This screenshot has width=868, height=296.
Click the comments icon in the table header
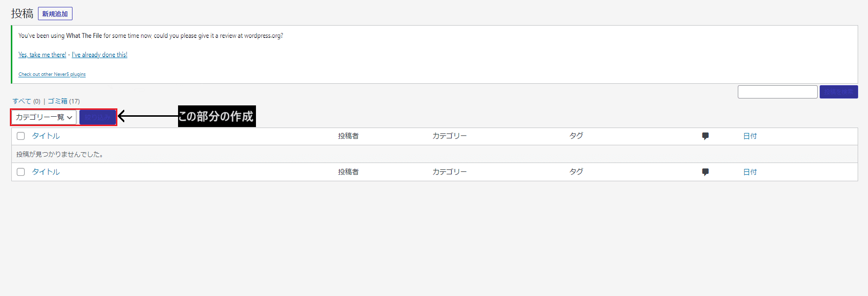tap(705, 136)
